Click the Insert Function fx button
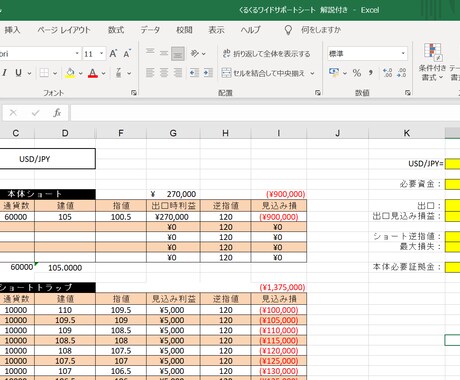 57,113
